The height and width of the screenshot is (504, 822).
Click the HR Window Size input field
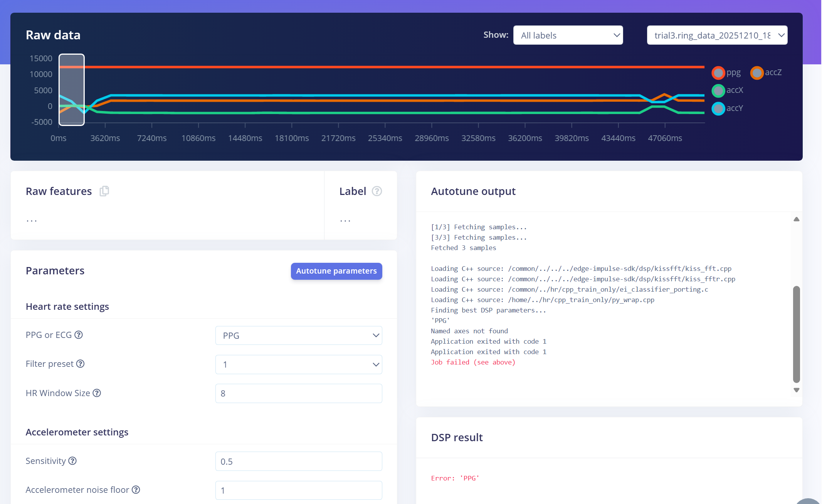(299, 393)
